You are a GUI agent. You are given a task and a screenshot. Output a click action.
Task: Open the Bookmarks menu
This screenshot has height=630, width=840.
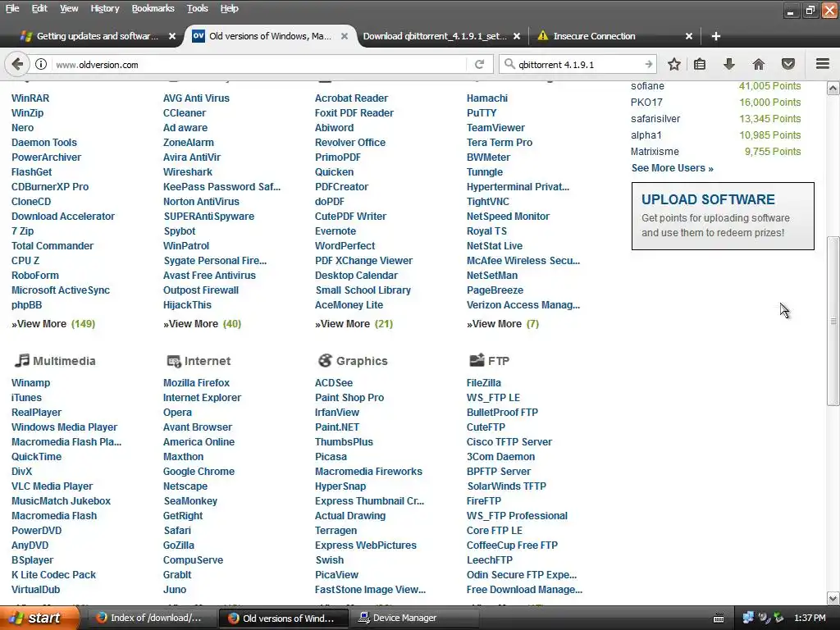pyautogui.click(x=153, y=8)
